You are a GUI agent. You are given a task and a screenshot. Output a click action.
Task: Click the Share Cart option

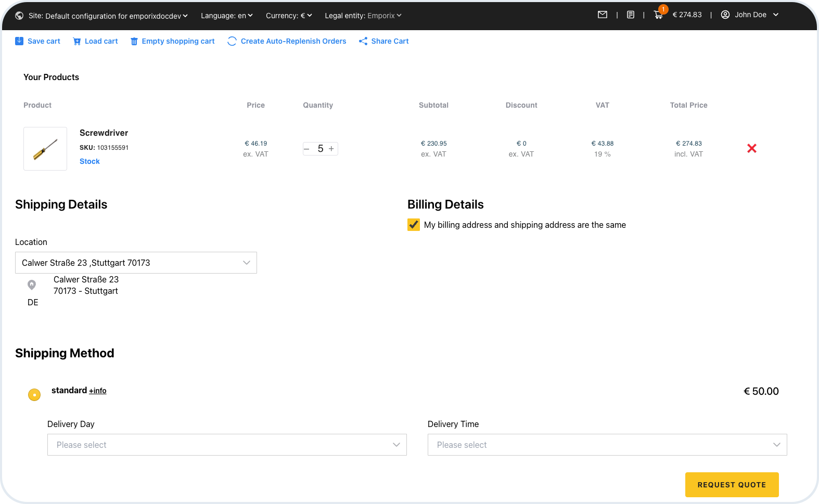click(384, 41)
